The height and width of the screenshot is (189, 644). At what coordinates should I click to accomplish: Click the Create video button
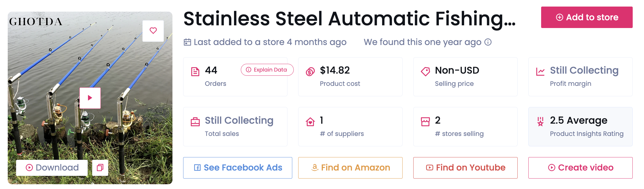580,168
